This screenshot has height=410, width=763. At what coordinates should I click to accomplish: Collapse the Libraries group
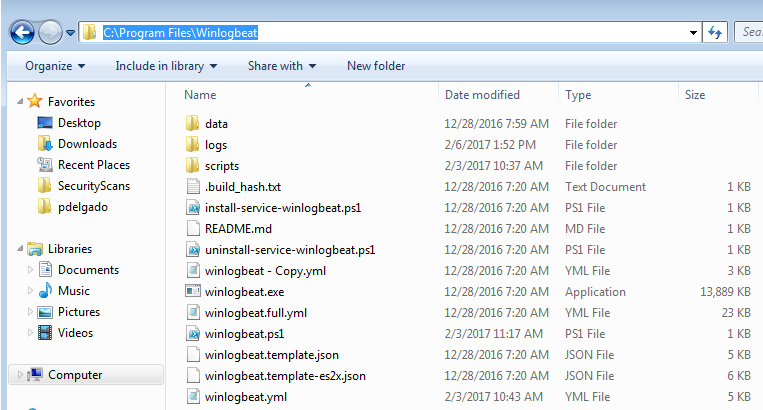point(20,249)
